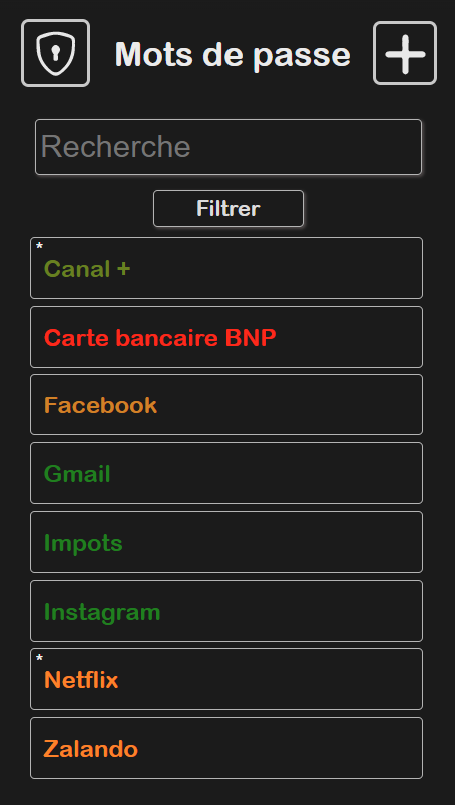Select the Facebook password entry
This screenshot has height=805, width=455.
pos(226,405)
